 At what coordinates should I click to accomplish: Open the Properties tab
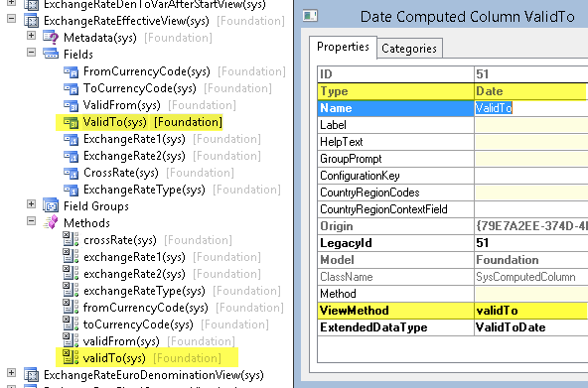tap(343, 47)
